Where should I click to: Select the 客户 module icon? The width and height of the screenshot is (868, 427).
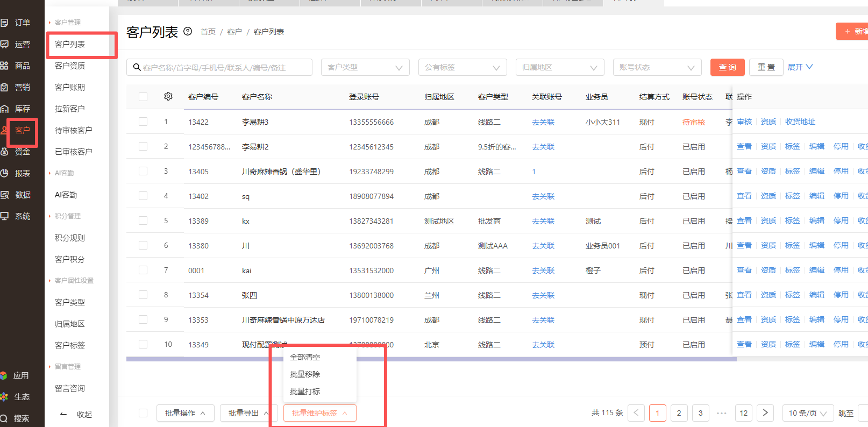point(4,130)
